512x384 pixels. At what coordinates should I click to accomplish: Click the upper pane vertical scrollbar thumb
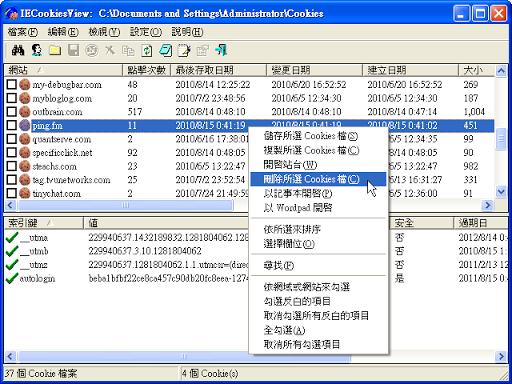pos(501,139)
